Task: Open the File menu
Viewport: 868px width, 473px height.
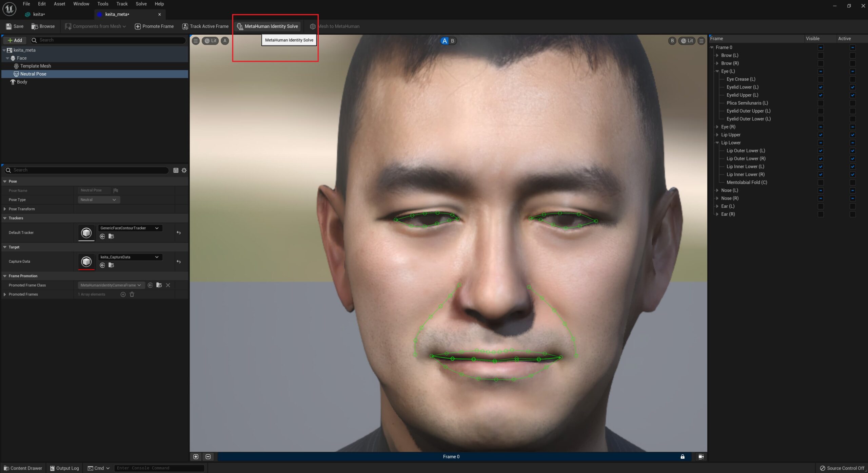Action: pyautogui.click(x=26, y=4)
